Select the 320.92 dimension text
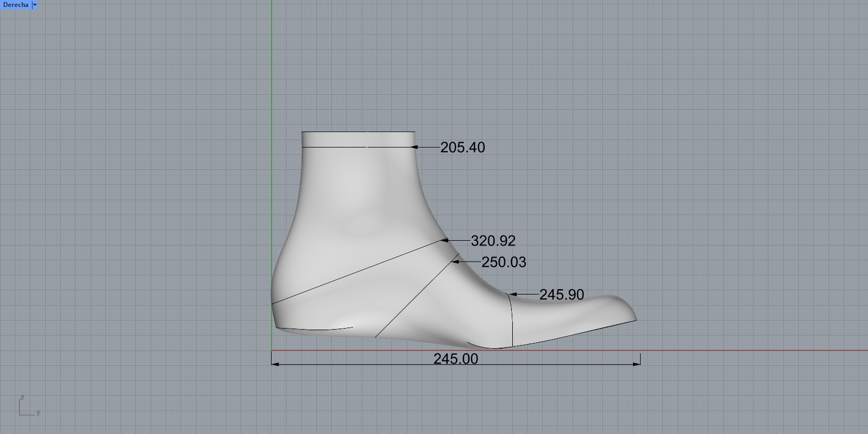 point(493,241)
